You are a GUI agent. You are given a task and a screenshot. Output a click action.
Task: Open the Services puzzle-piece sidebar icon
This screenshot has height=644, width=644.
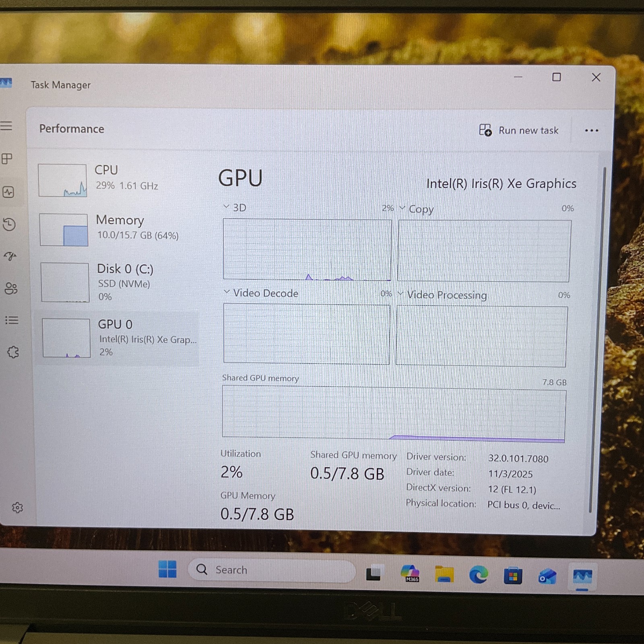point(13,352)
